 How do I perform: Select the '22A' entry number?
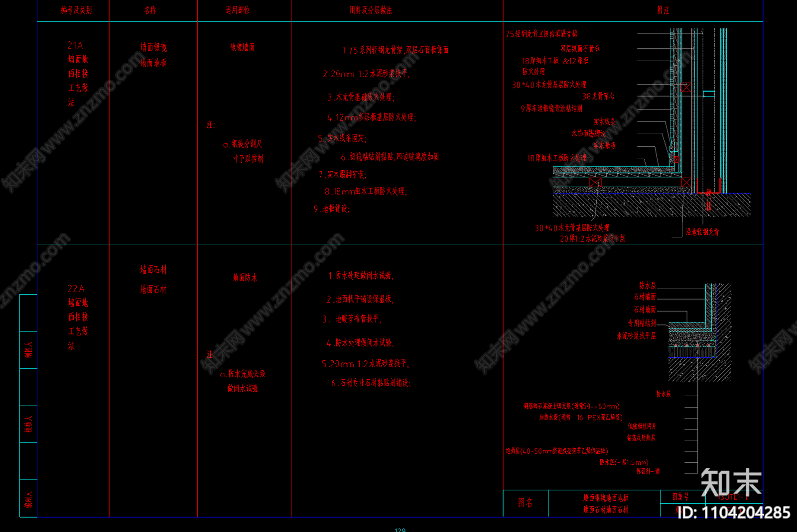click(76, 289)
